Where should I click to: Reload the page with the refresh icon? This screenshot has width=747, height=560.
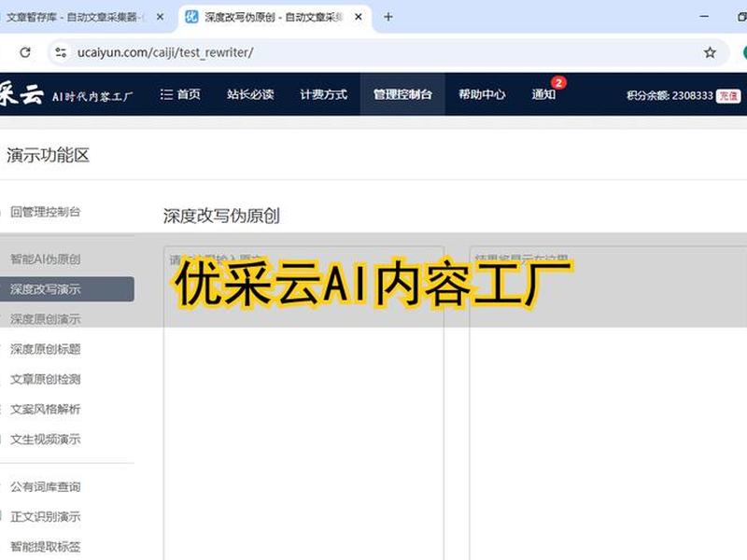[x=25, y=52]
